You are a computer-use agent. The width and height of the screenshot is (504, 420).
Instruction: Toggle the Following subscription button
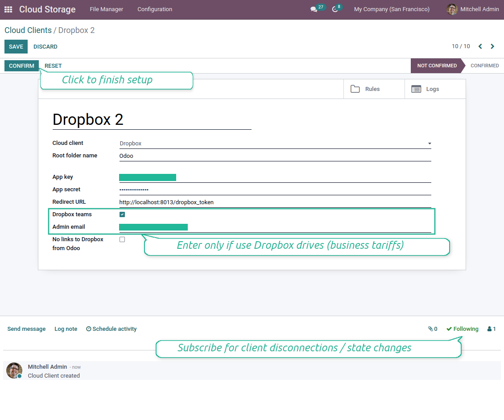pyautogui.click(x=462, y=329)
